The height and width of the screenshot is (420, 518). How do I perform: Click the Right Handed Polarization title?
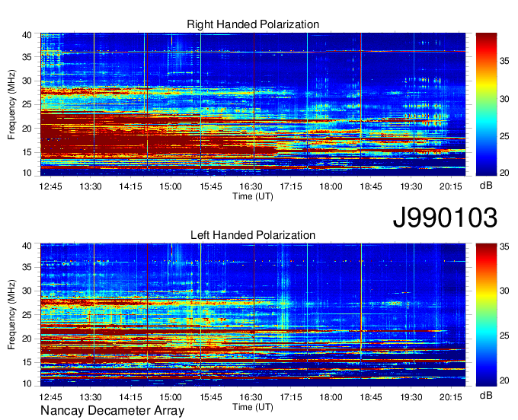253,24
